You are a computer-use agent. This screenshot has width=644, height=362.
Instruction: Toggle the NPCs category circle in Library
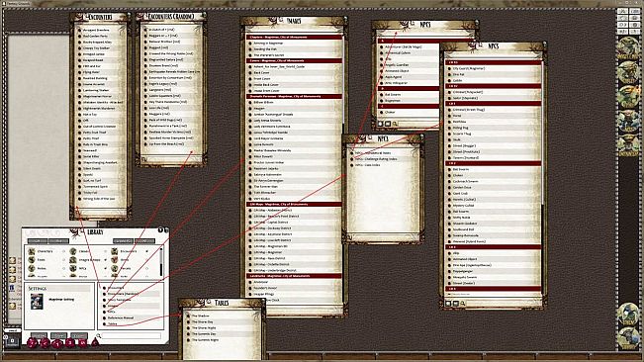click(105, 268)
